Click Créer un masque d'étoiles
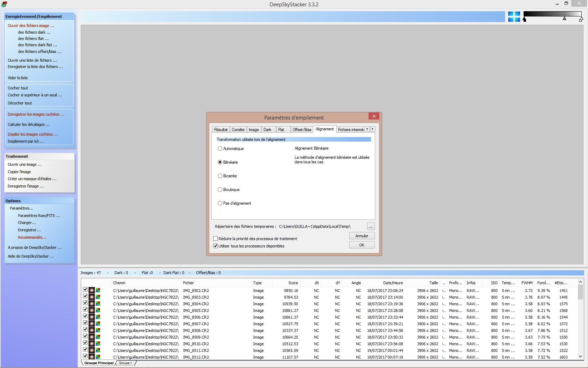The height and width of the screenshot is (368, 588). 32,179
